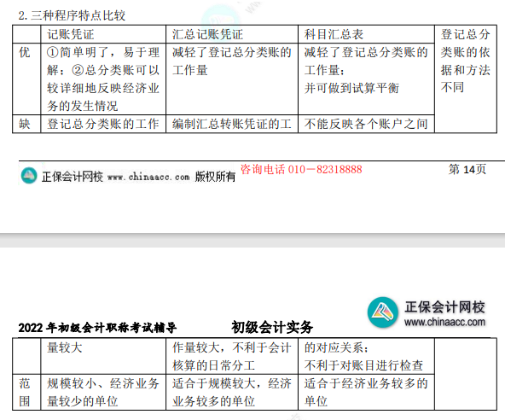The height and width of the screenshot is (420, 505).
Task: Click the footer text '正保会计网校 www.chinaacc.com 版权所有'
Action: pos(138,177)
